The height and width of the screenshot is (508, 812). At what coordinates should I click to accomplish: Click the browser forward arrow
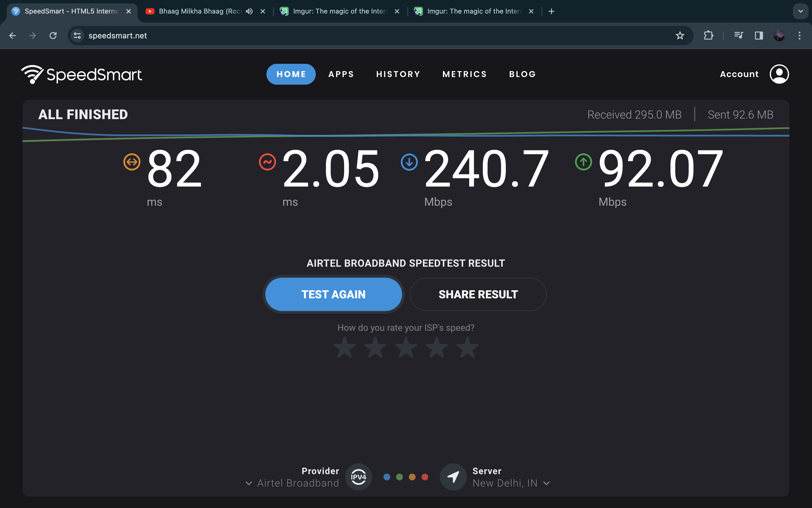(32, 36)
